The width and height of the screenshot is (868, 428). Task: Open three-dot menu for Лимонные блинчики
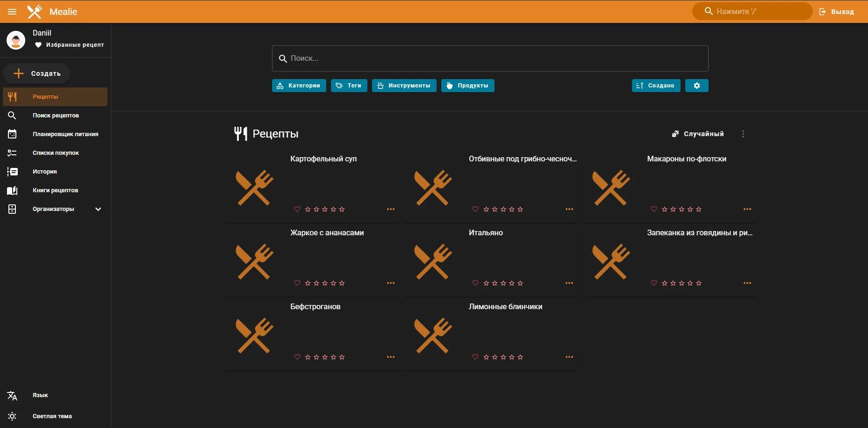(569, 357)
